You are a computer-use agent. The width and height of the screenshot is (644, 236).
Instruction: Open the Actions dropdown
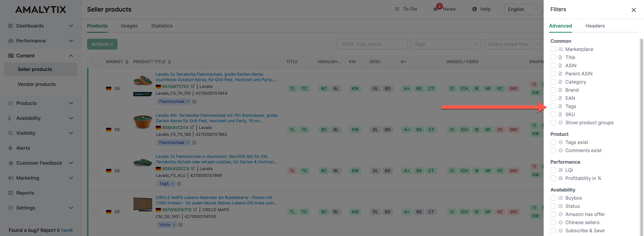click(x=102, y=44)
